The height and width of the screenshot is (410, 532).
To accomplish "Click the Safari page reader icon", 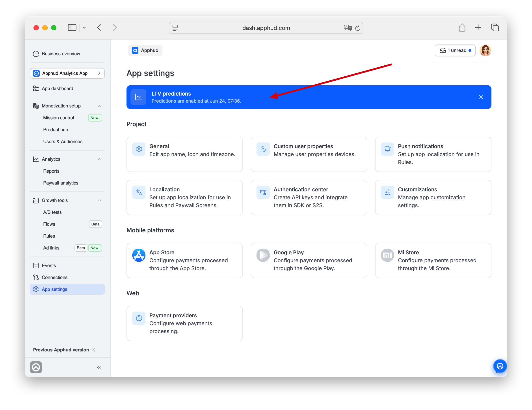I will point(175,28).
